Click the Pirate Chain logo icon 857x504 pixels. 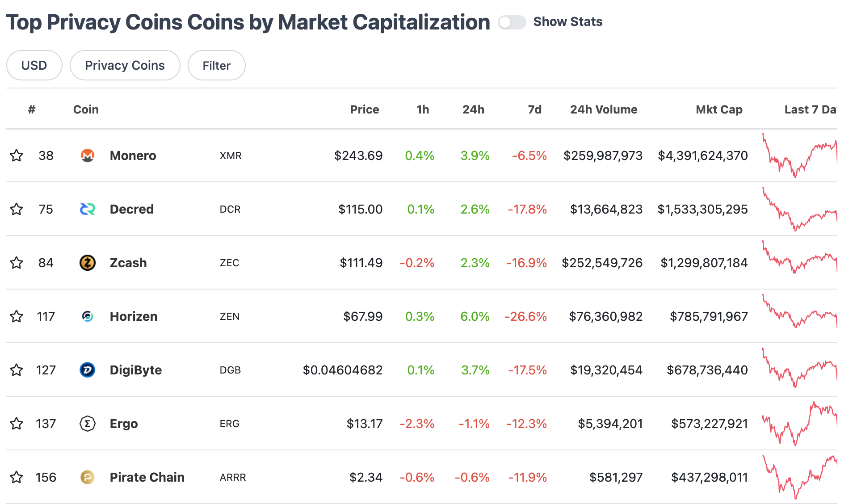pos(87,477)
